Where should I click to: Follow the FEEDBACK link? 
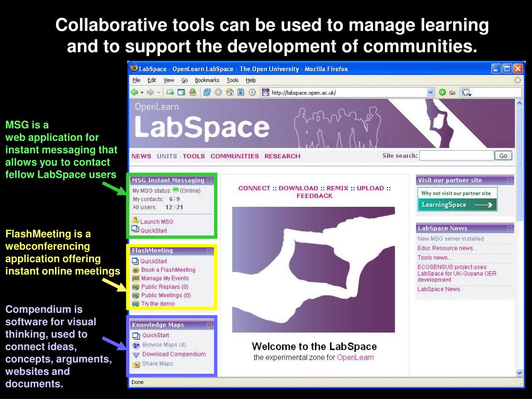pos(314,196)
